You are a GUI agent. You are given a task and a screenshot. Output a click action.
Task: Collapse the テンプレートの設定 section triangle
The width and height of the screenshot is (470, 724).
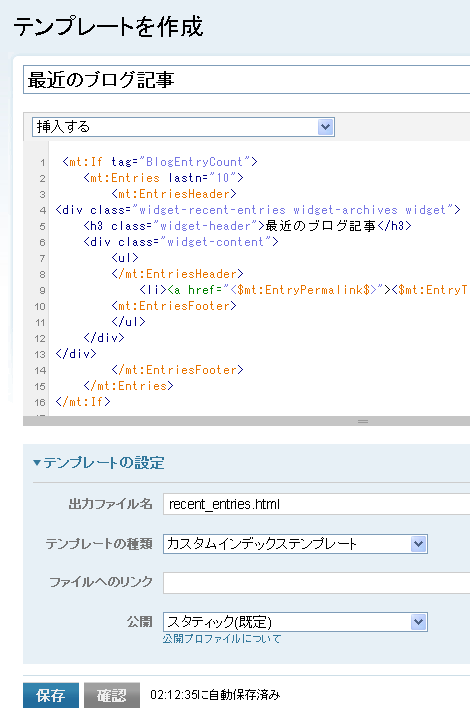pyautogui.click(x=37, y=462)
